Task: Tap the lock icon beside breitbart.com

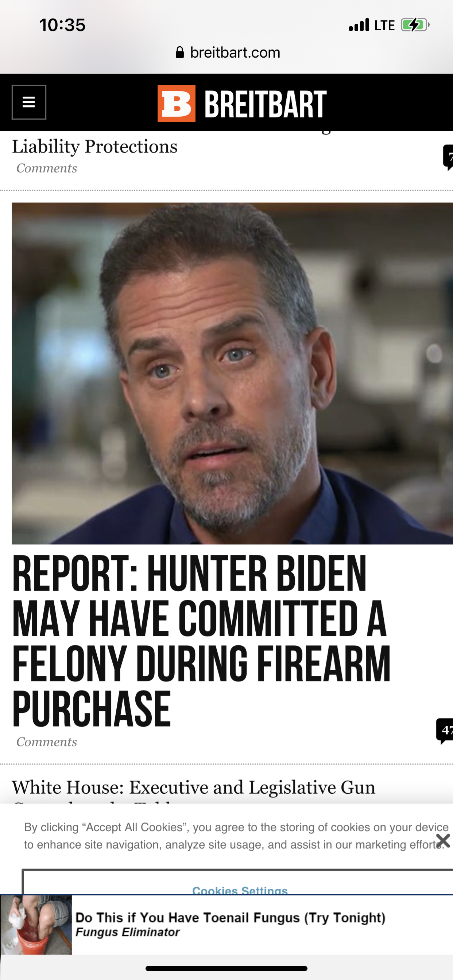Action: point(180,52)
